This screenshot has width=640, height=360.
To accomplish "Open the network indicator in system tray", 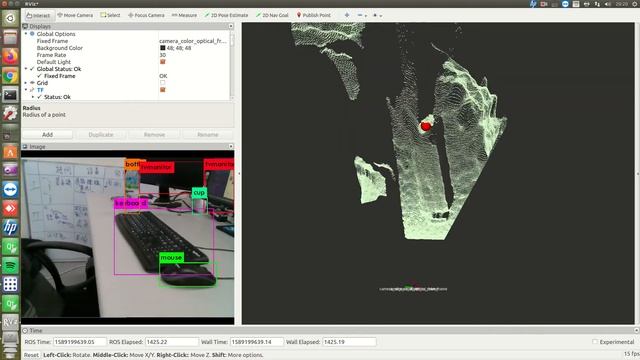I will click(x=597, y=4).
